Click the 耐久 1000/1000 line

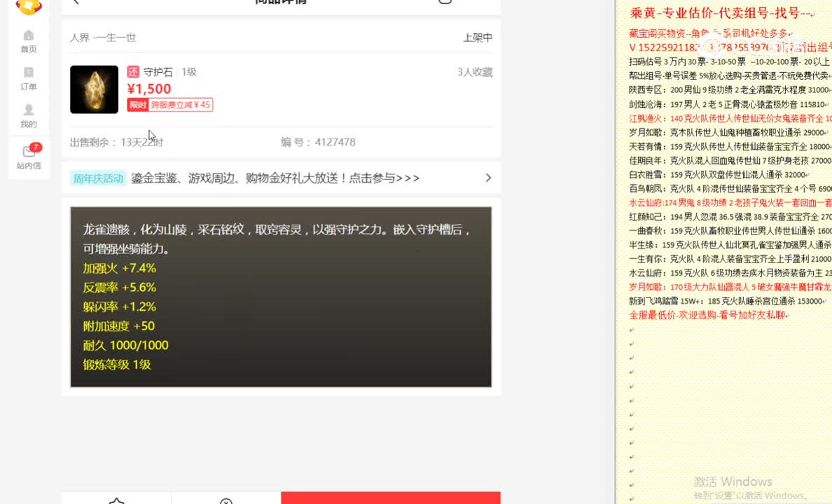[x=126, y=345]
